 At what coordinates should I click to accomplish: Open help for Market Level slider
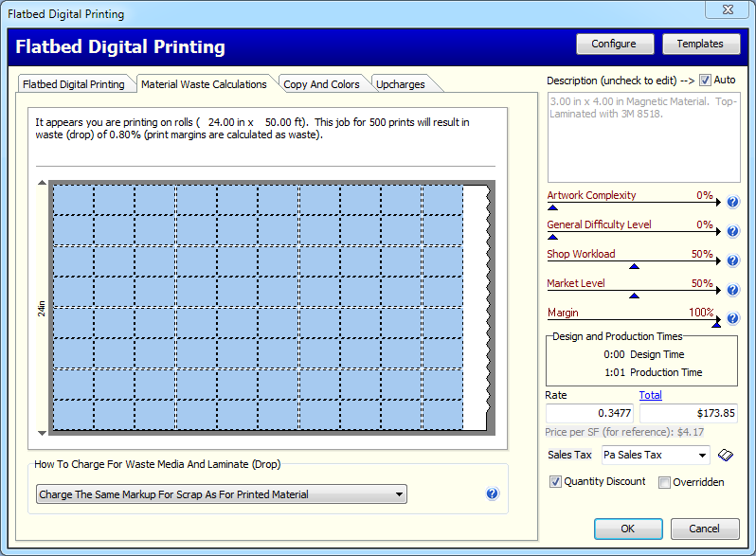(732, 290)
